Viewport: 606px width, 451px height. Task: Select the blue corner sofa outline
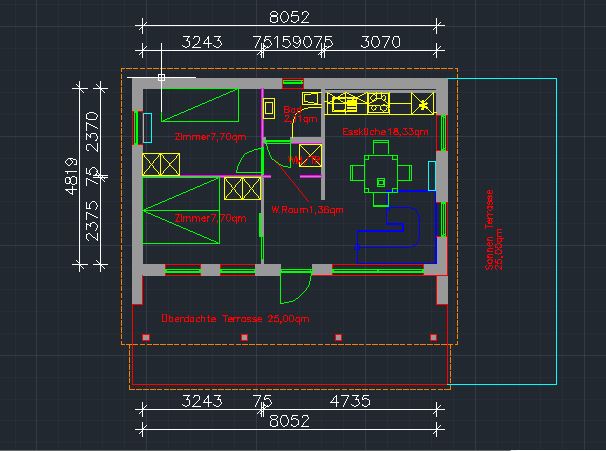tap(397, 227)
